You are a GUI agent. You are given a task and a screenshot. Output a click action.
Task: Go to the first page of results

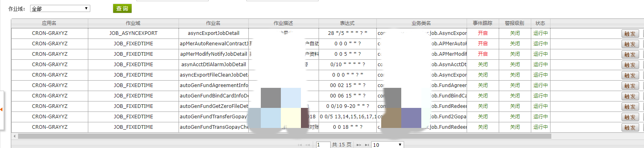(x=300, y=145)
